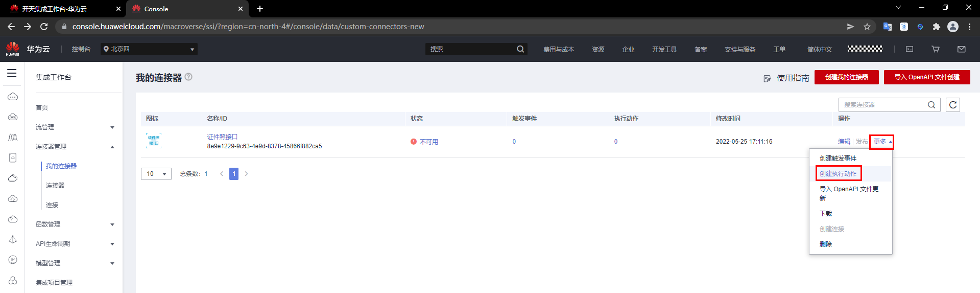The width and height of the screenshot is (980, 293).
Task: Open a new browser tab
Action: click(260, 9)
